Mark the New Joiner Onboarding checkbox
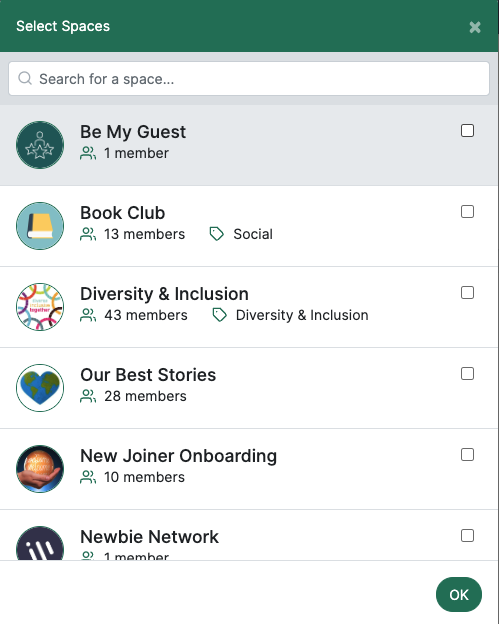 tap(467, 454)
